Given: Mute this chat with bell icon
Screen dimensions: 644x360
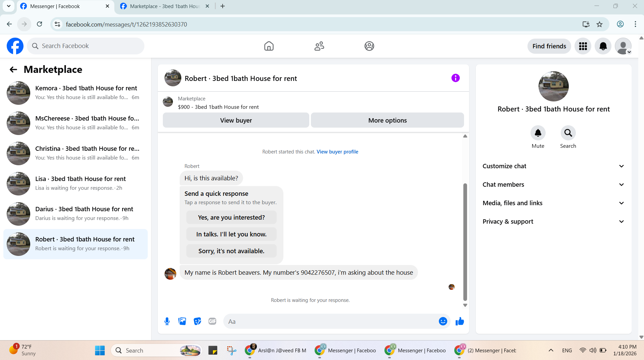Looking at the screenshot, I should (538, 133).
